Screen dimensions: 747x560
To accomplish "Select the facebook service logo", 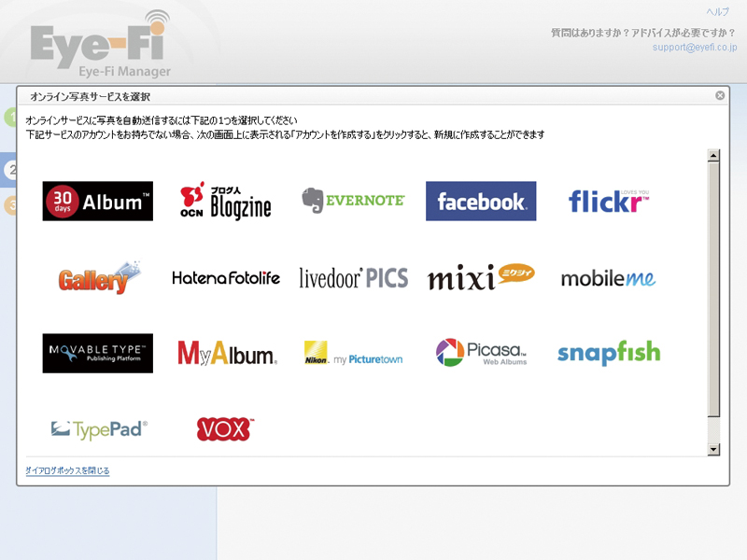I will click(x=480, y=201).
